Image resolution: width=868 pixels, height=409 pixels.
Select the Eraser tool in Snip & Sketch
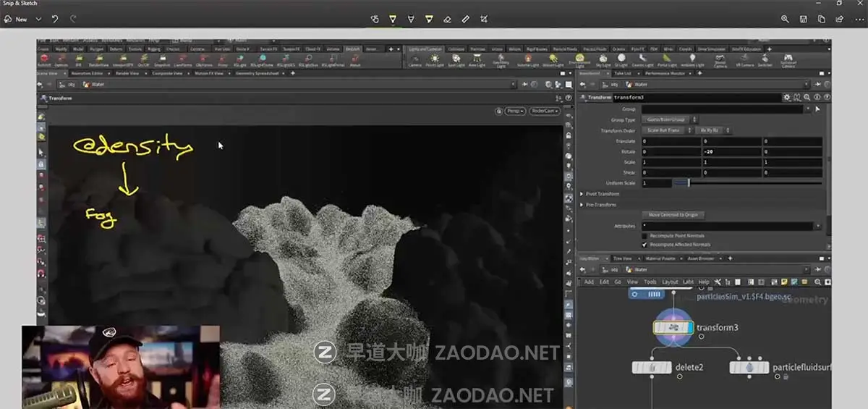point(447,19)
